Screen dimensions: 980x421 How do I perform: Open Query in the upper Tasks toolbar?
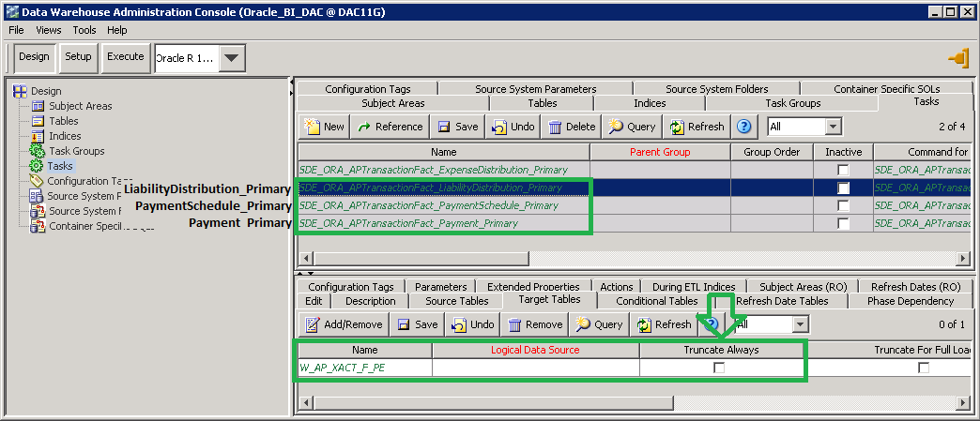tap(632, 127)
